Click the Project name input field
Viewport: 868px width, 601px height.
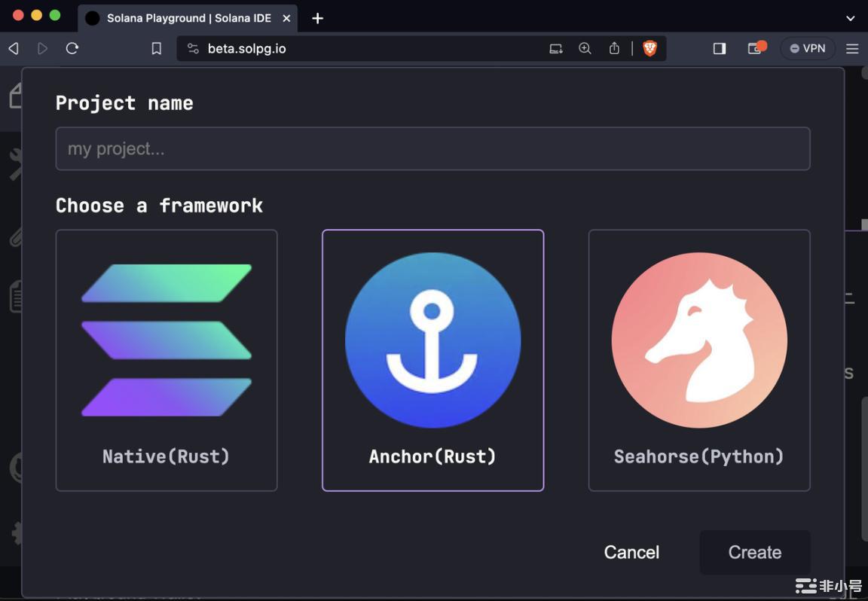(x=432, y=148)
